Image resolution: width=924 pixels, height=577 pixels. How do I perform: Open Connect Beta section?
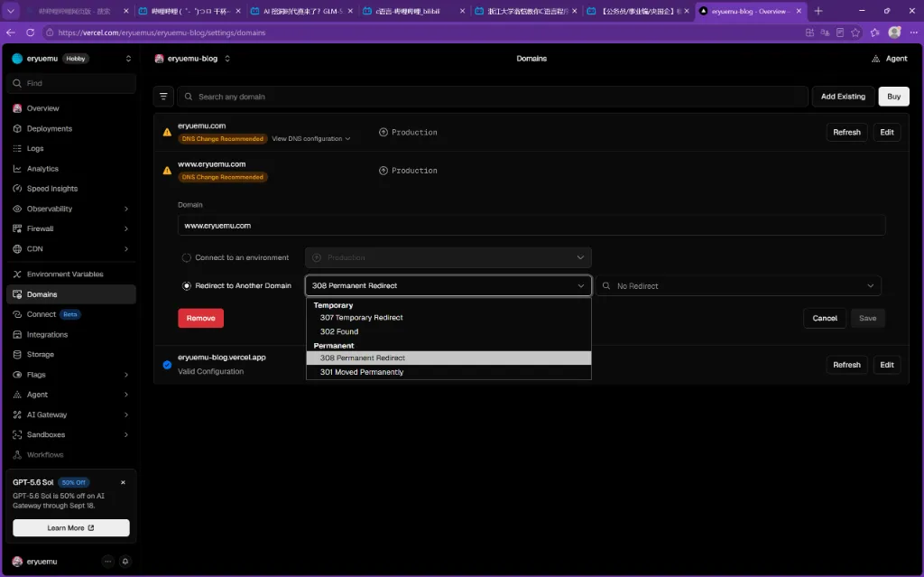(71, 314)
